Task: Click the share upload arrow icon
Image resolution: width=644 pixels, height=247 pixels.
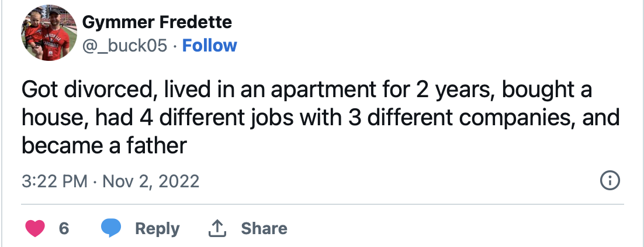Action: (217, 228)
